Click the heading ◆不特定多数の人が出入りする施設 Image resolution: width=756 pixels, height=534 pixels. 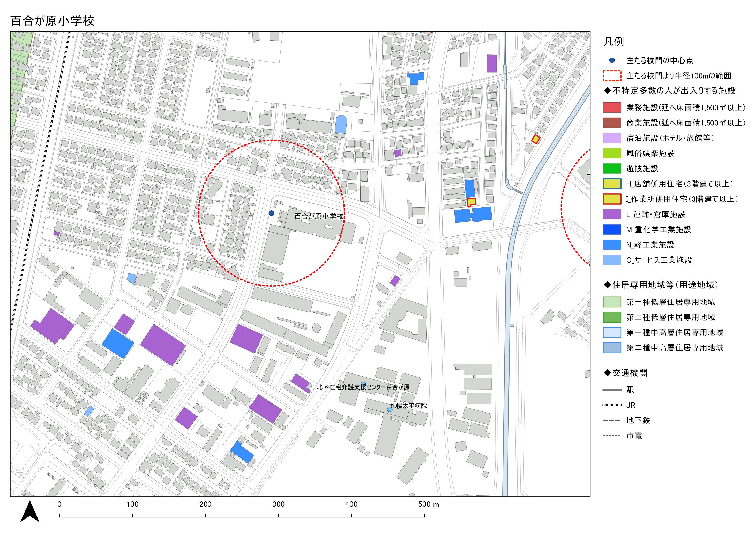click(670, 90)
